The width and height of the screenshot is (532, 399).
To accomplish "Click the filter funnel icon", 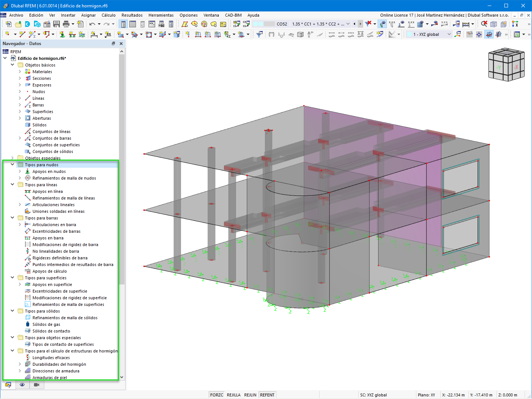I will coord(259,34).
